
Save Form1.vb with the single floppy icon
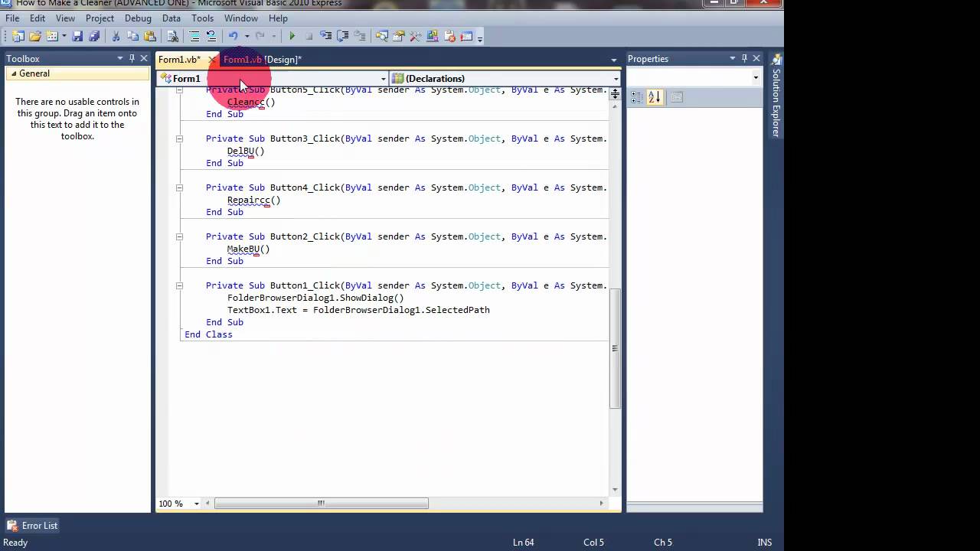77,36
